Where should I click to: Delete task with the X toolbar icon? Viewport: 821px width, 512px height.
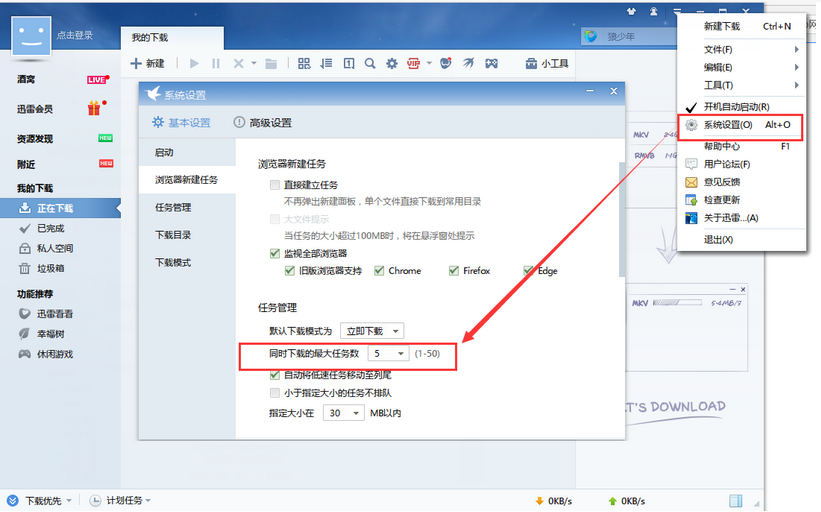coord(238,63)
